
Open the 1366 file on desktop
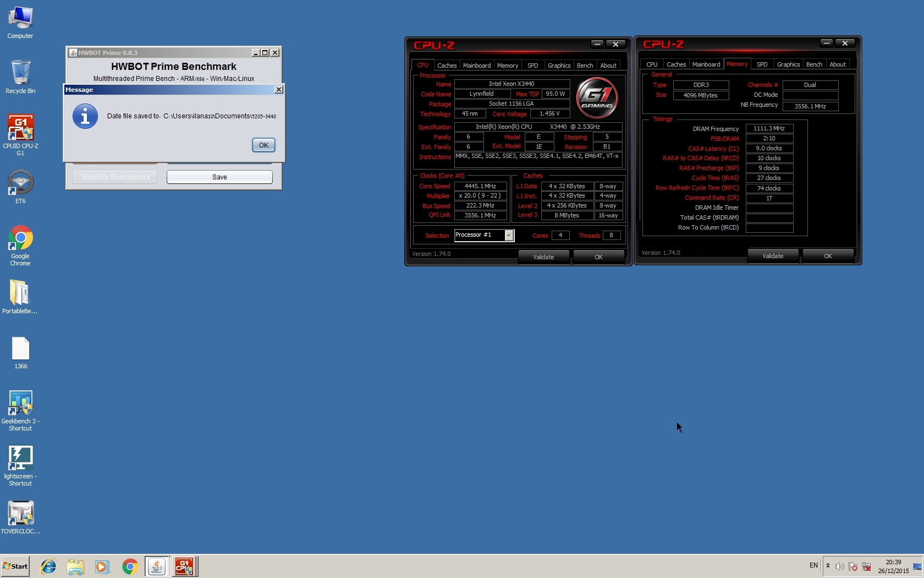pyautogui.click(x=20, y=352)
